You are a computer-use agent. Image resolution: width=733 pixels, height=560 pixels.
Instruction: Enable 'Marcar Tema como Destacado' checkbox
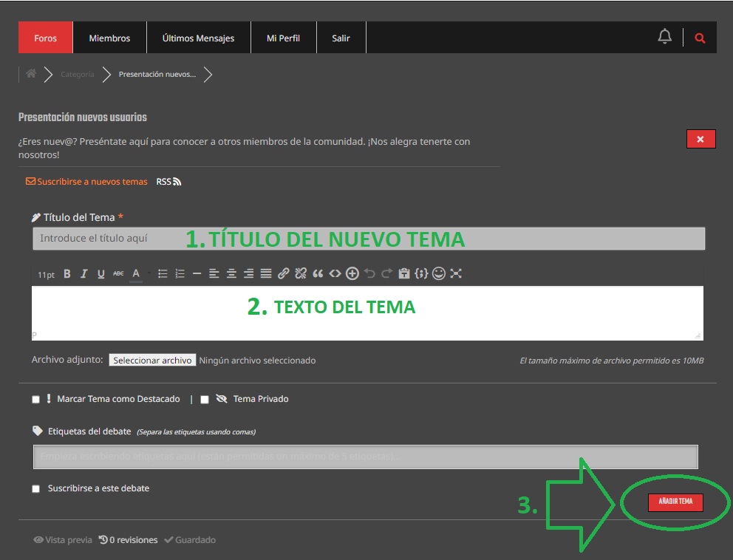click(36, 400)
